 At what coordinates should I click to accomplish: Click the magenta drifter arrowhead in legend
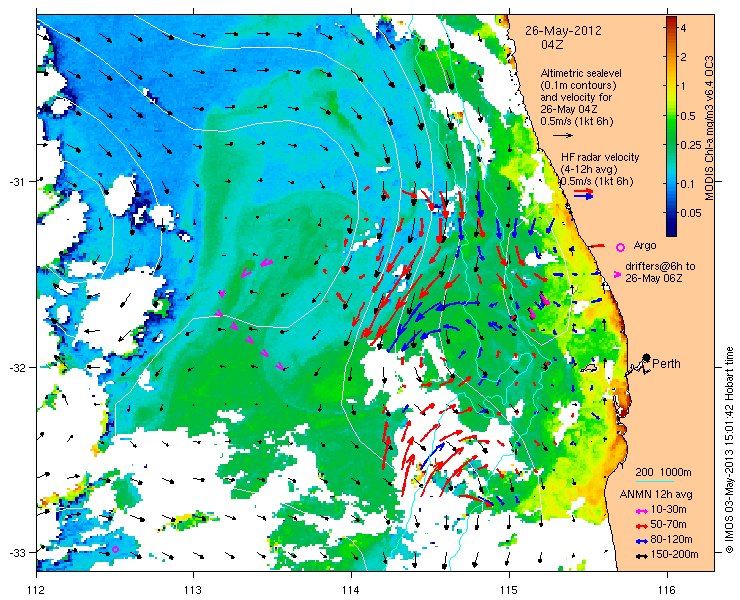tap(617, 274)
